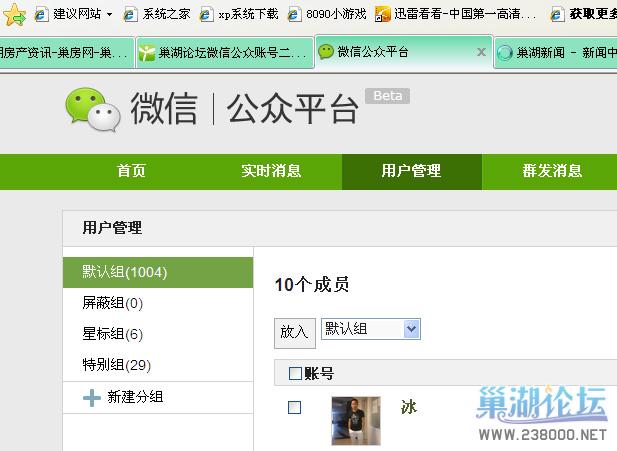The image size is (617, 451).
Task: Open the xp系统下载 bookmark
Action: pyautogui.click(x=239, y=15)
